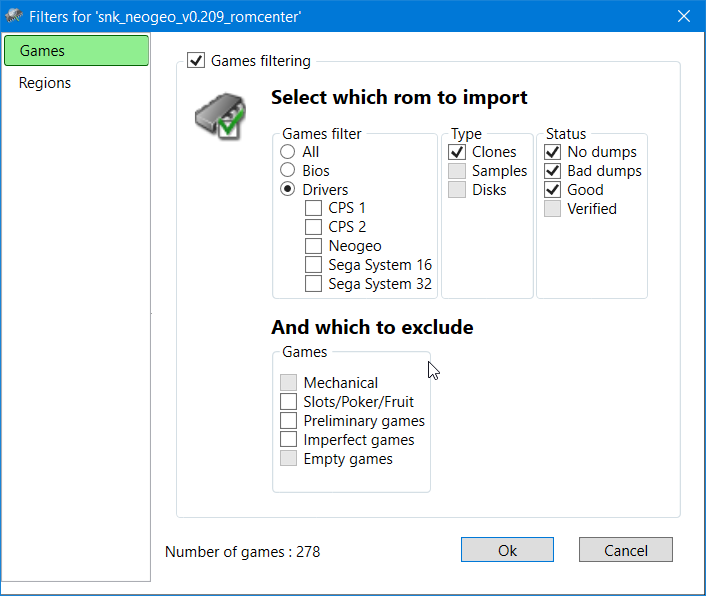Click the title bar application icon
This screenshot has width=706, height=596.
pyautogui.click(x=14, y=16)
